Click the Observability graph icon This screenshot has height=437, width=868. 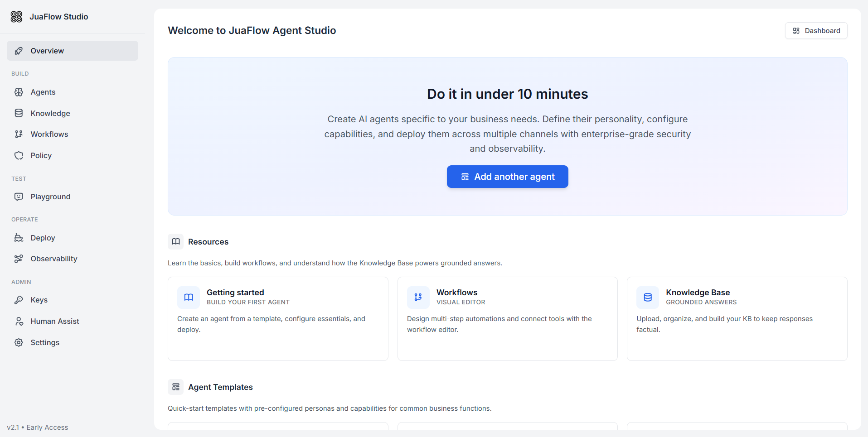pos(19,259)
